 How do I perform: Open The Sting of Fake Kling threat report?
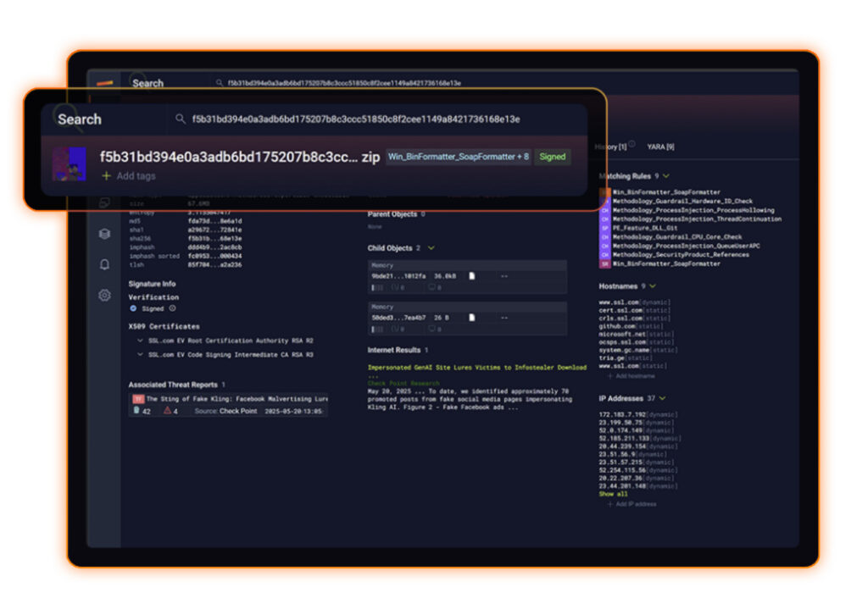tap(237, 399)
